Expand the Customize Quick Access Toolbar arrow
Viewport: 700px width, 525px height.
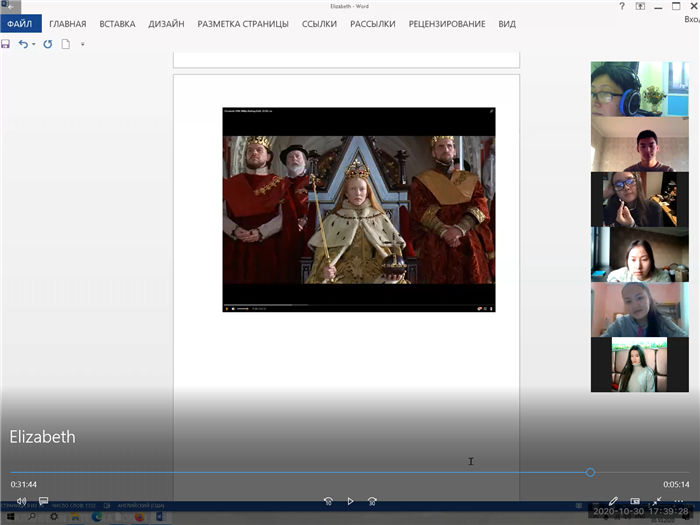(x=82, y=44)
